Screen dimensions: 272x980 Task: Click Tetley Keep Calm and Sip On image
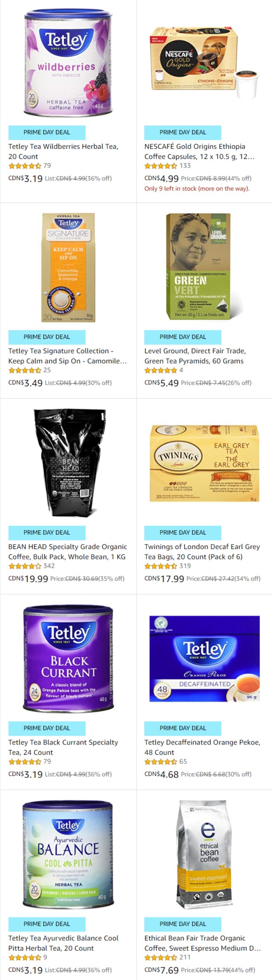68,267
